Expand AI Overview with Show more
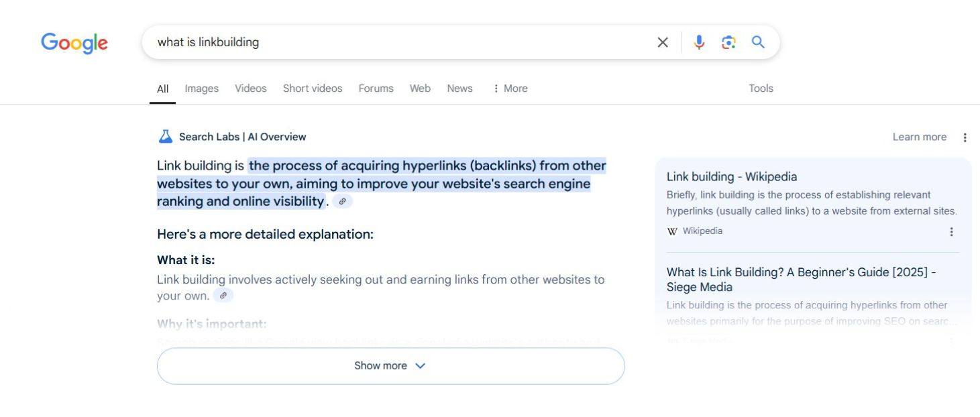Screen dimensions: 980x417 [x=390, y=366]
